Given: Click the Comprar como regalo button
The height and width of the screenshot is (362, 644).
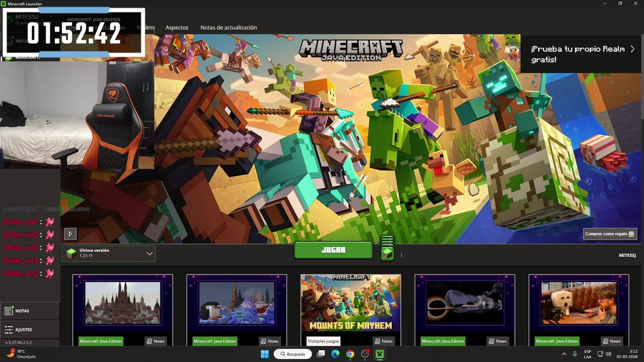Looking at the screenshot, I should click(x=610, y=234).
